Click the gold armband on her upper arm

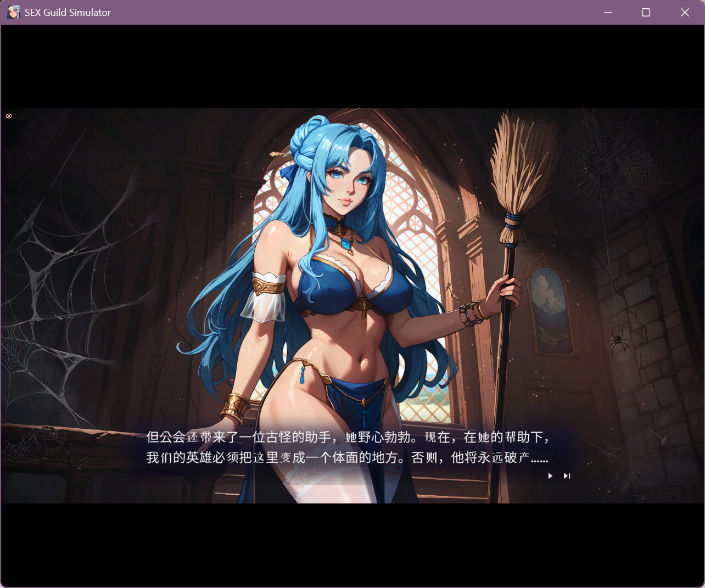pos(268,286)
